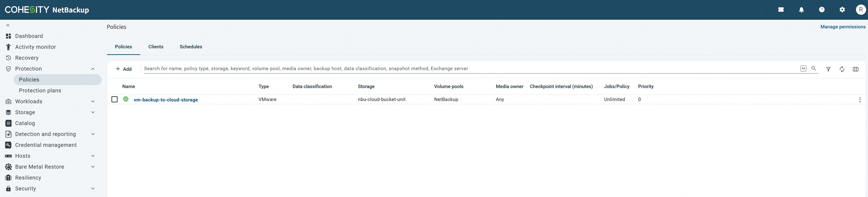Open the filter funnel icon
The height and width of the screenshot is (197, 868).
pyautogui.click(x=828, y=69)
